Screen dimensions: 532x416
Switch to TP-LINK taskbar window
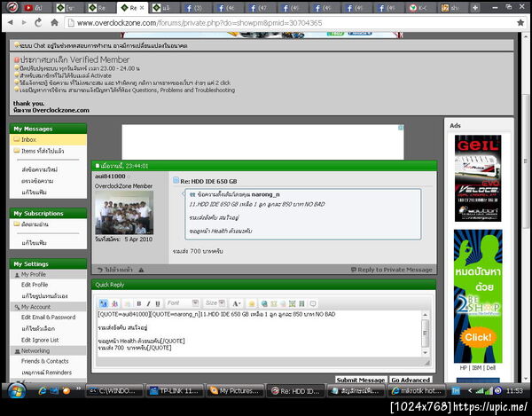175,391
